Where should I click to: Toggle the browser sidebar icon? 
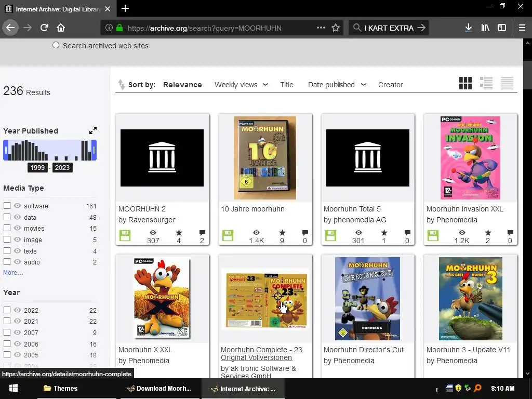click(502, 28)
